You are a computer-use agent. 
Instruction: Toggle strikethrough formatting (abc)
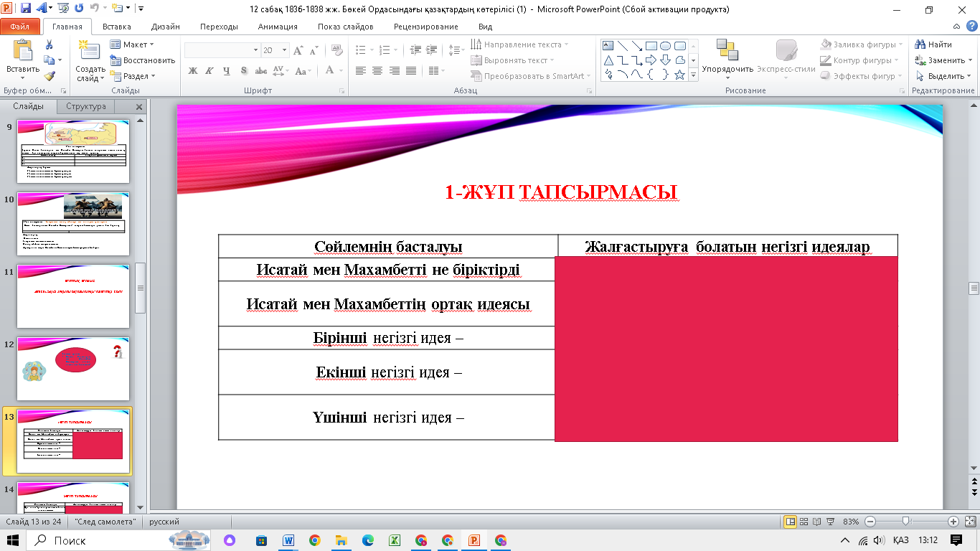[x=261, y=71]
